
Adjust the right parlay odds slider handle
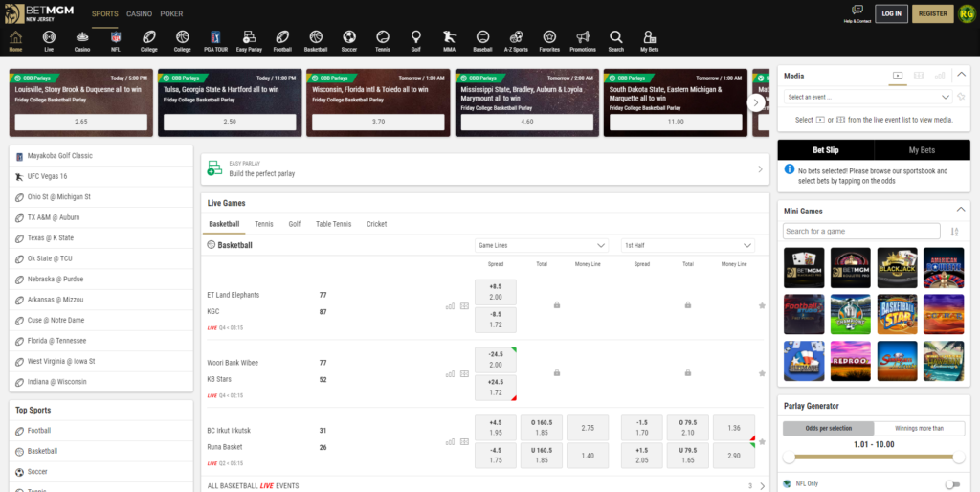coord(959,458)
